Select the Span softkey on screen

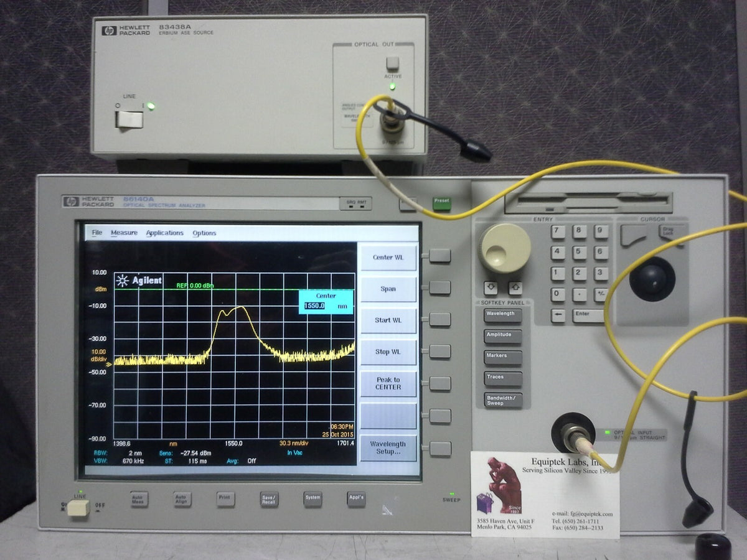(388, 289)
